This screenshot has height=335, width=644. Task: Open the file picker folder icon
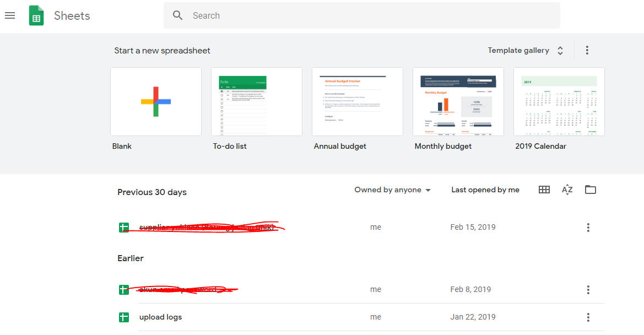click(590, 190)
